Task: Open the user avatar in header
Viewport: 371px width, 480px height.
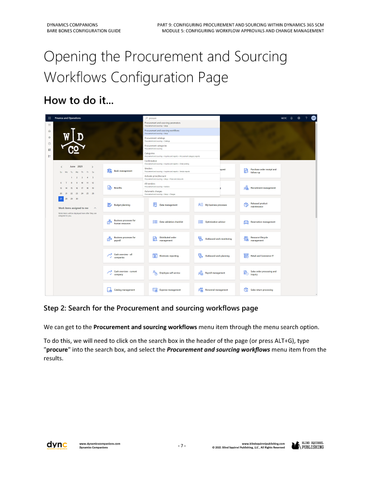Action: coord(314,118)
